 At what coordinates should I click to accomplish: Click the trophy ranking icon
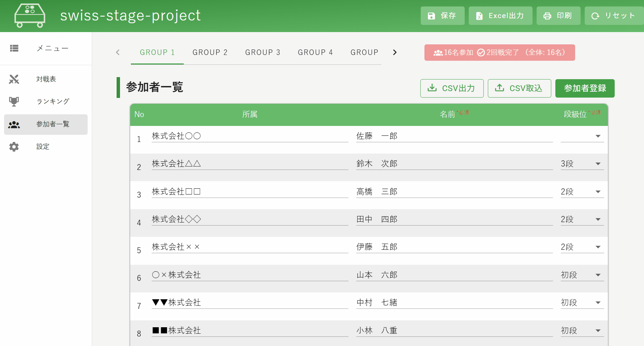click(14, 101)
